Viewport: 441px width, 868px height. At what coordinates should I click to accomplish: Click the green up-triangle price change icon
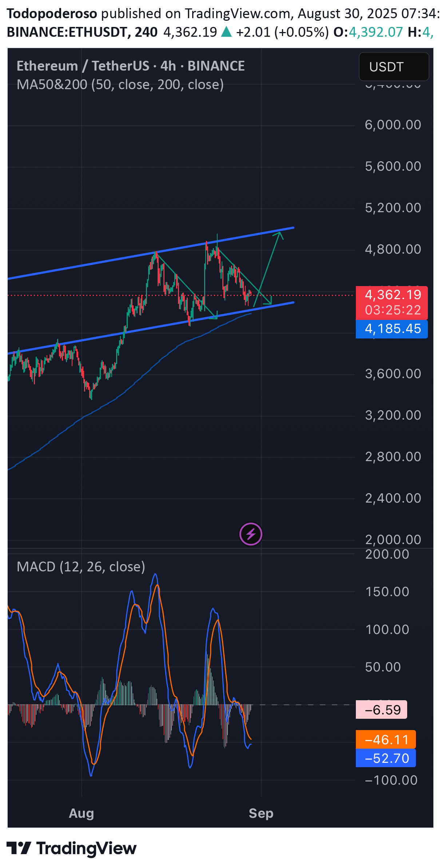(226, 32)
